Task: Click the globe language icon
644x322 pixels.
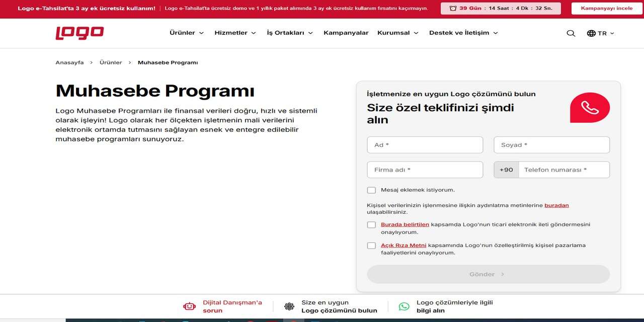Action: pos(591,33)
